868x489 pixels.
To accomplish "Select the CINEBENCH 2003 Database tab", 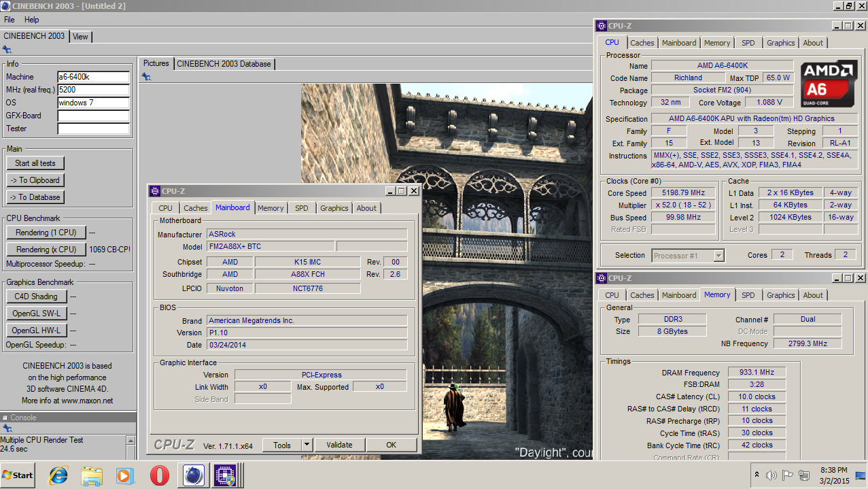I will click(x=224, y=64).
